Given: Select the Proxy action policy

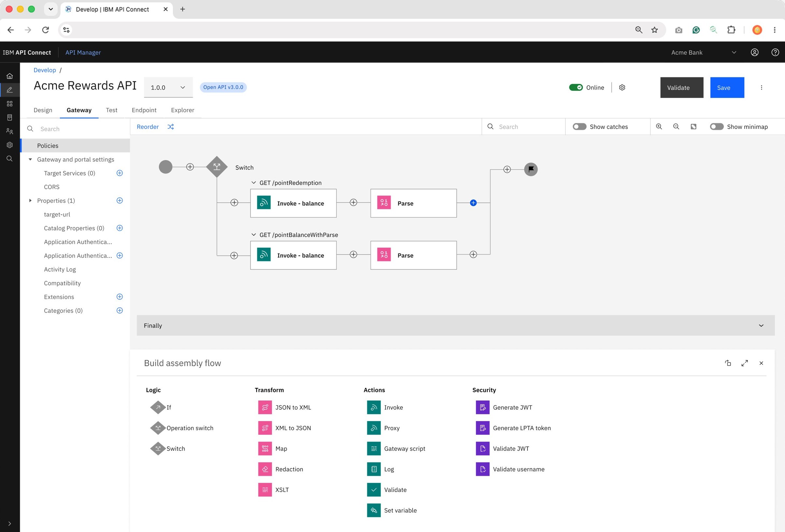Looking at the screenshot, I should (x=383, y=428).
